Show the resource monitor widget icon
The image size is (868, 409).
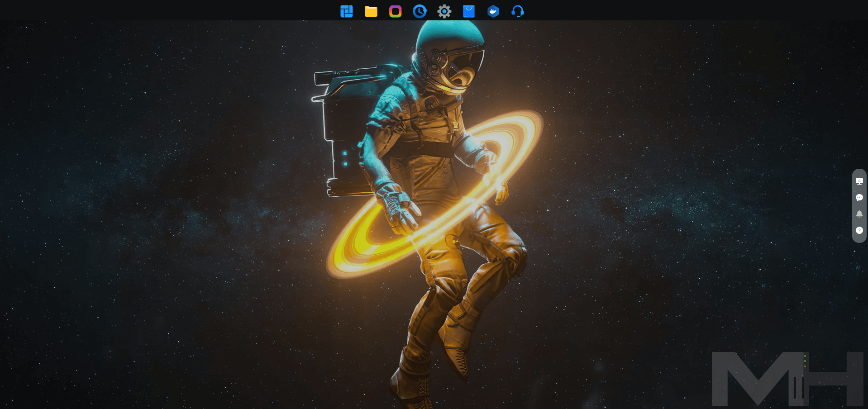click(x=859, y=181)
